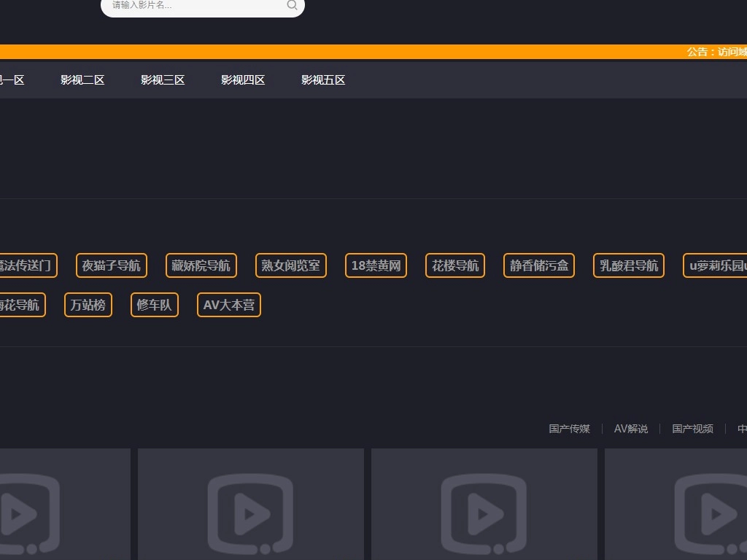
Task: Open the 夜猫子导航 link
Action: [112, 265]
